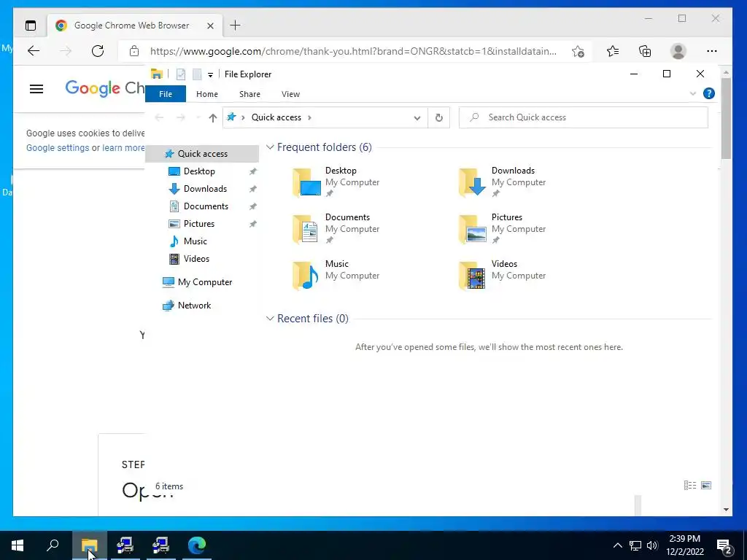
Task: Refresh the Edge browser page
Action: [98, 51]
